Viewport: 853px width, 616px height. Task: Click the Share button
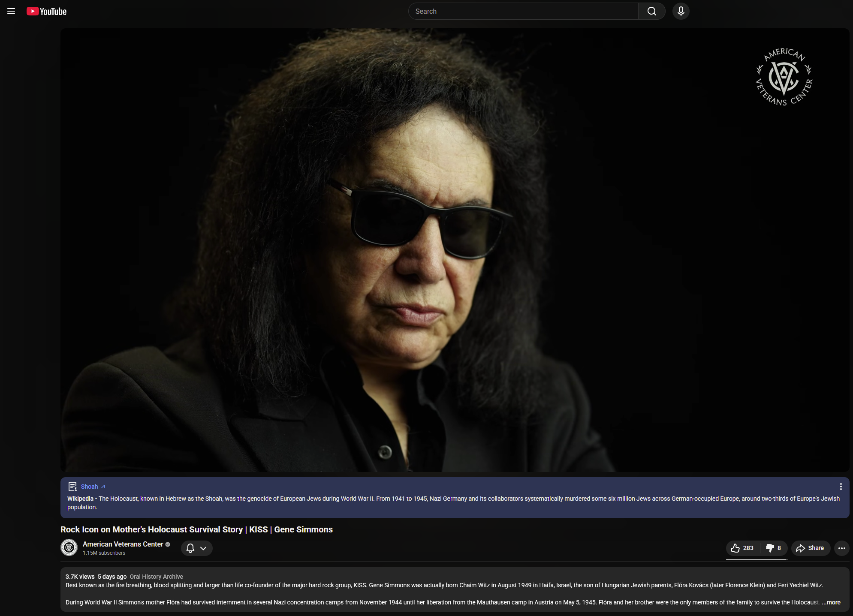coord(810,548)
